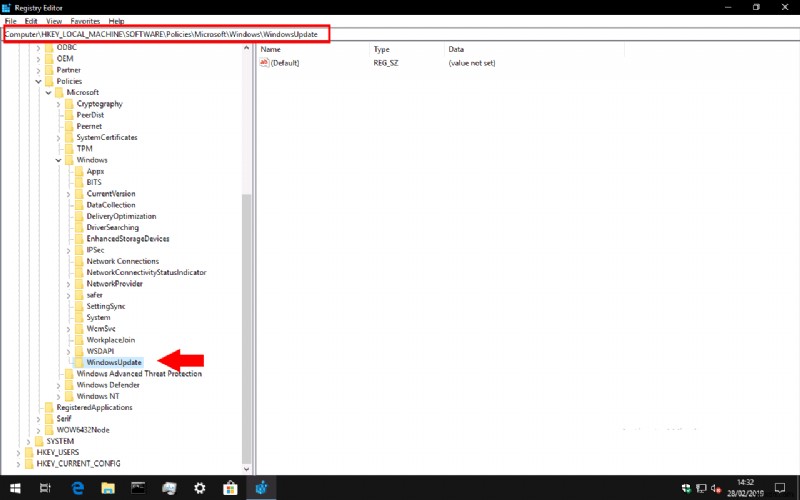Viewport: 800px width, 500px height.
Task: Open the File menu
Action: coord(10,21)
